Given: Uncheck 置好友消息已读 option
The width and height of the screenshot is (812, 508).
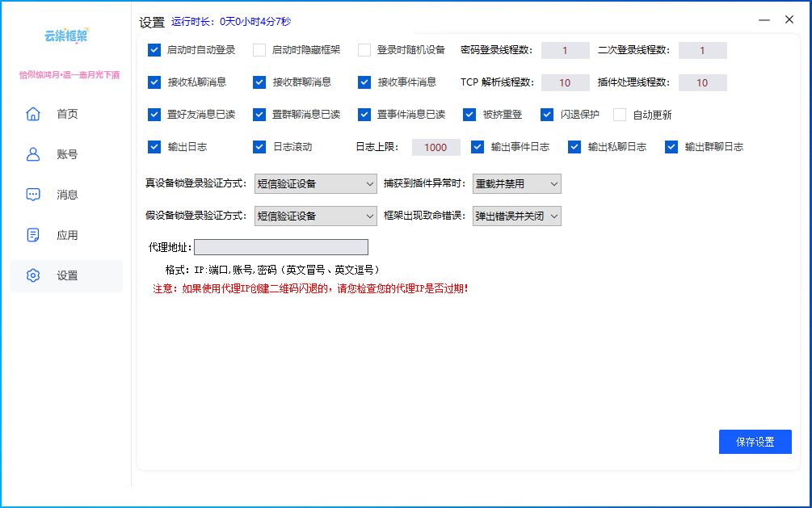Looking at the screenshot, I should click(154, 114).
